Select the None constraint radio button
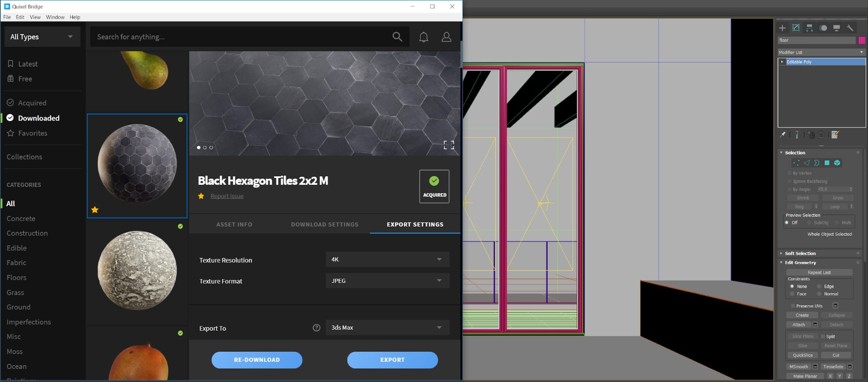868x382 pixels. click(792, 286)
